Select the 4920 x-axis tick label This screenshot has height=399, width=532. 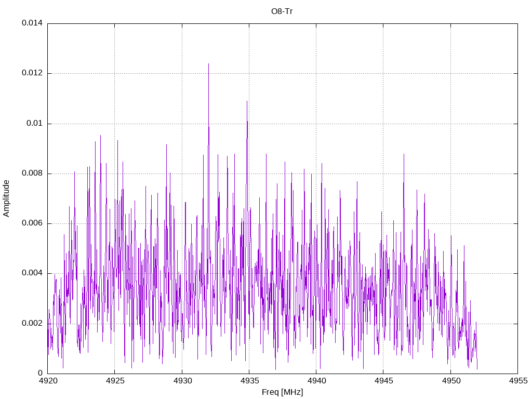pos(48,381)
